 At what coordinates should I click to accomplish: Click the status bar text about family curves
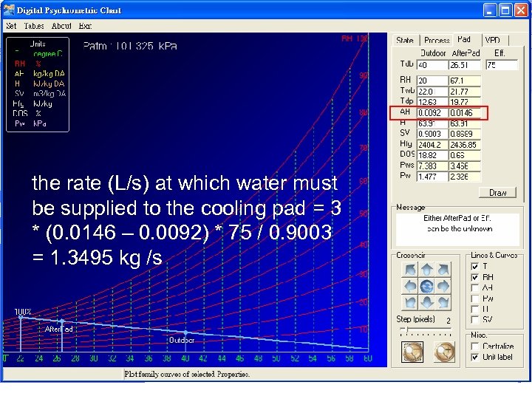coord(187,374)
